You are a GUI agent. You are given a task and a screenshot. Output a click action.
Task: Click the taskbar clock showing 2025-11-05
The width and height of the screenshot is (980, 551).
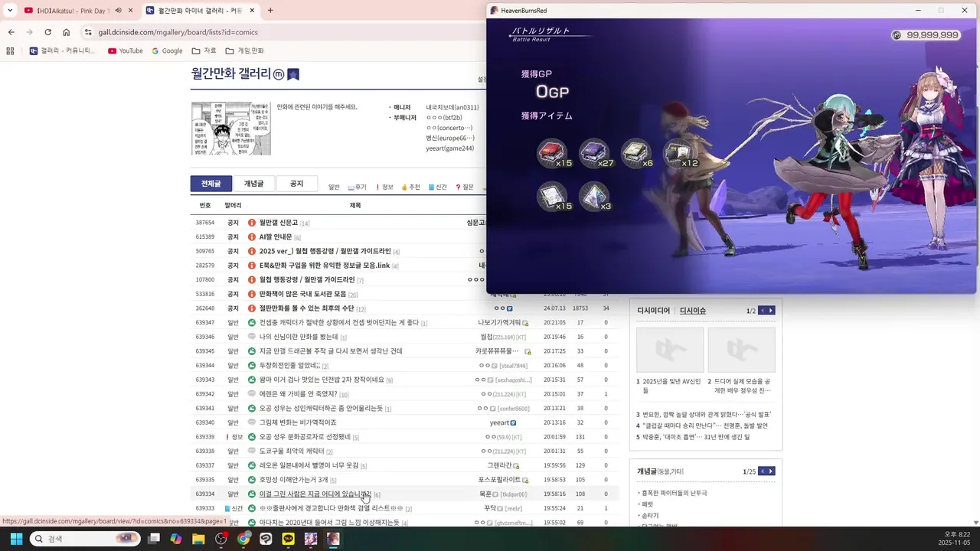pyautogui.click(x=954, y=539)
